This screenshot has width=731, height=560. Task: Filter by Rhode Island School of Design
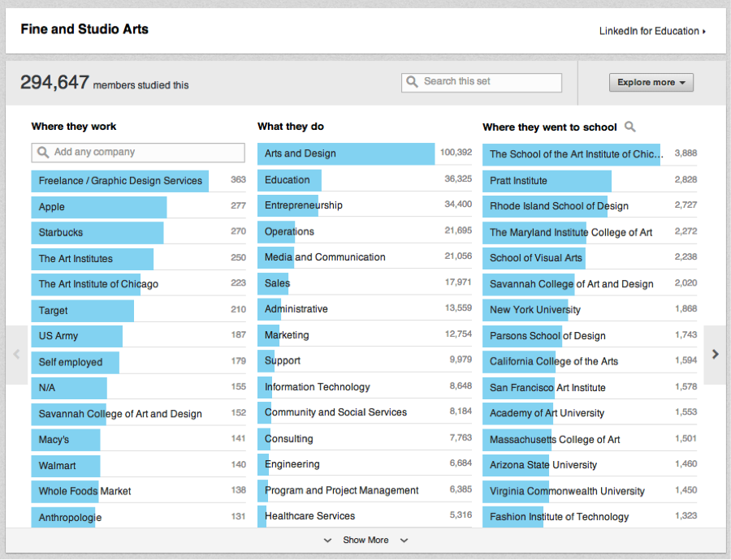559,206
